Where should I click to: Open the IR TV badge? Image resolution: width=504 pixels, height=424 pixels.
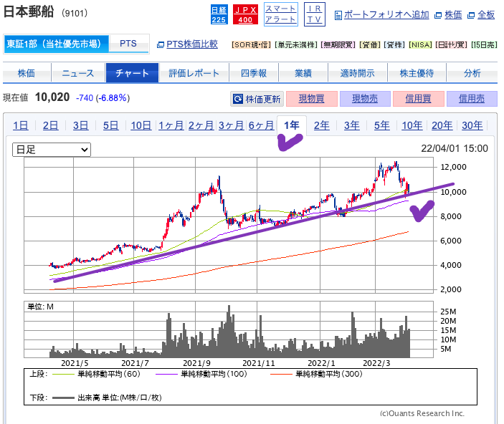coord(314,14)
